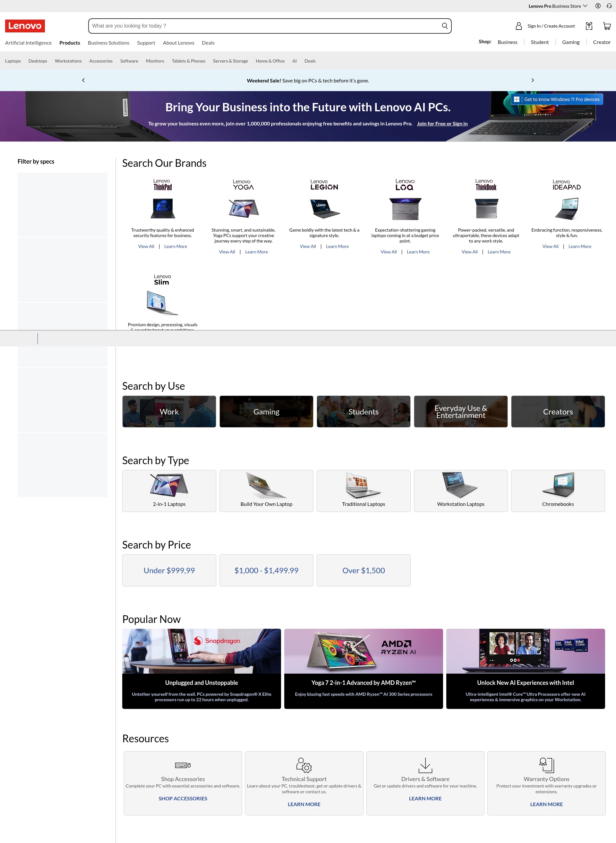
Task: Click SHOP ACCESSORIES link
Action: point(183,799)
